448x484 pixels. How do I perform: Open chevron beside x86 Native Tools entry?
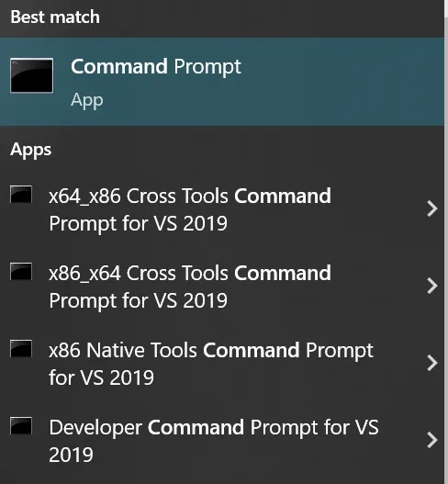(432, 363)
